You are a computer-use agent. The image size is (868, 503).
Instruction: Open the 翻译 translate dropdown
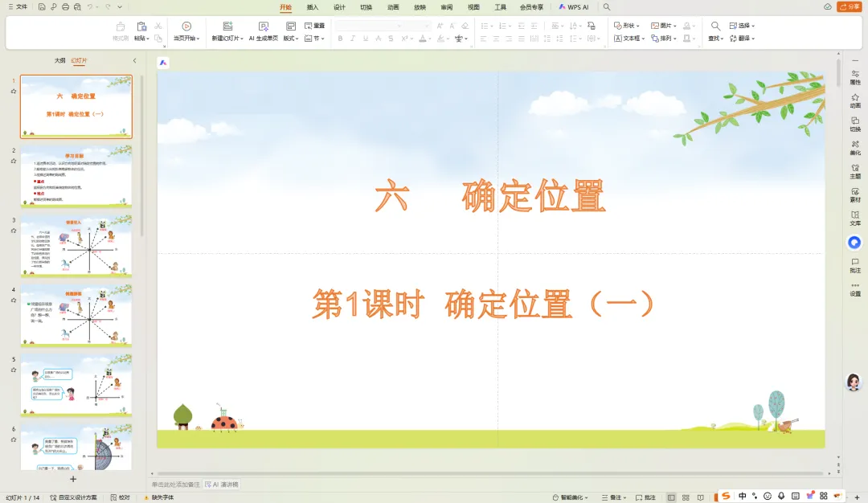click(x=742, y=39)
